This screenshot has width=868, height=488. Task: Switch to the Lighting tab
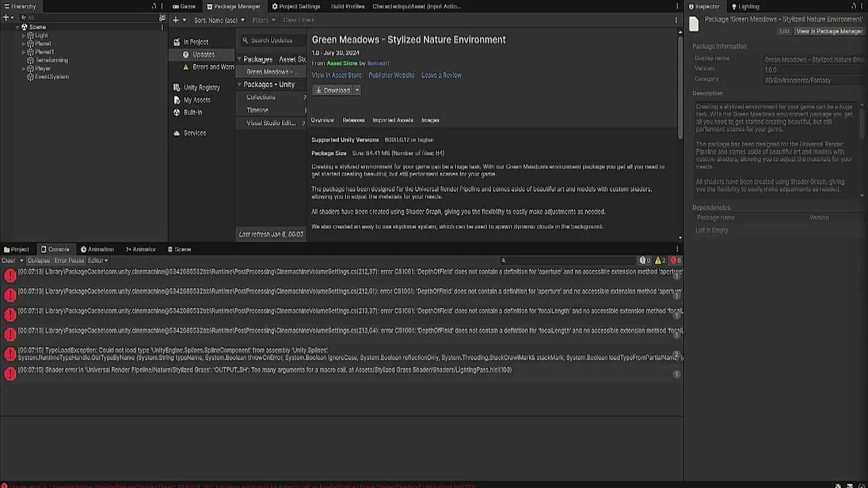(x=745, y=6)
